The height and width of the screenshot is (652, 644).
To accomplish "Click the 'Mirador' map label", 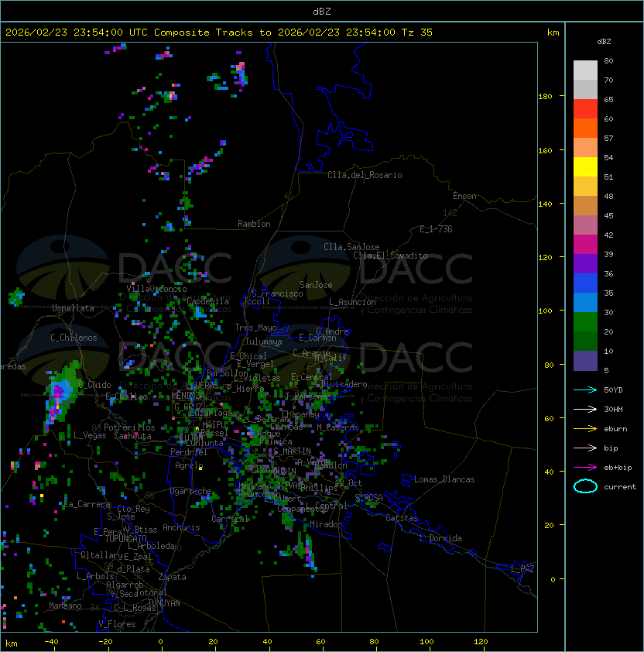I will tap(327, 524).
